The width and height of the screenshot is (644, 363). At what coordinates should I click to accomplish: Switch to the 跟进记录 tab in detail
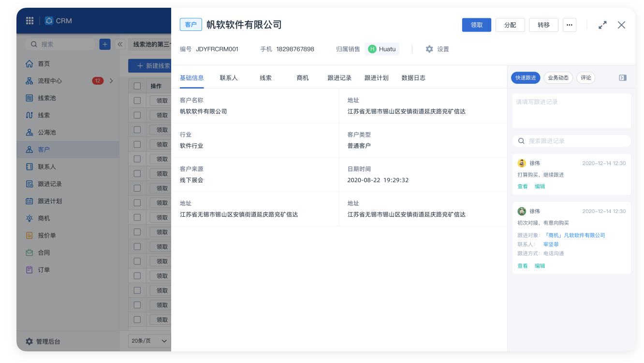pyautogui.click(x=339, y=78)
